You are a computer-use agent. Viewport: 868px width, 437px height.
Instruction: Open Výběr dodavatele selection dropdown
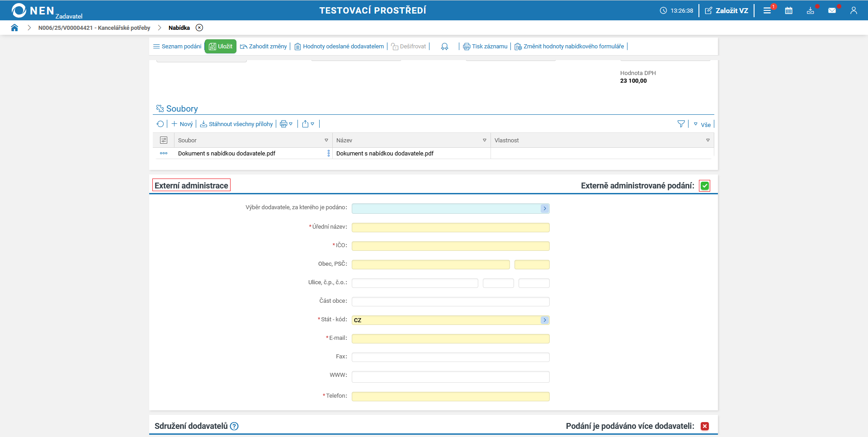point(545,208)
